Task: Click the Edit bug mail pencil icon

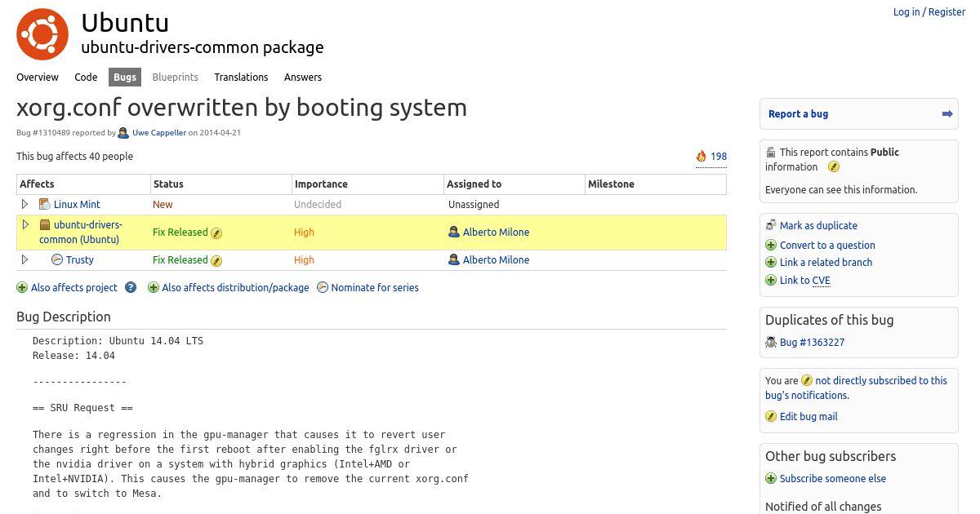Action: pyautogui.click(x=771, y=416)
